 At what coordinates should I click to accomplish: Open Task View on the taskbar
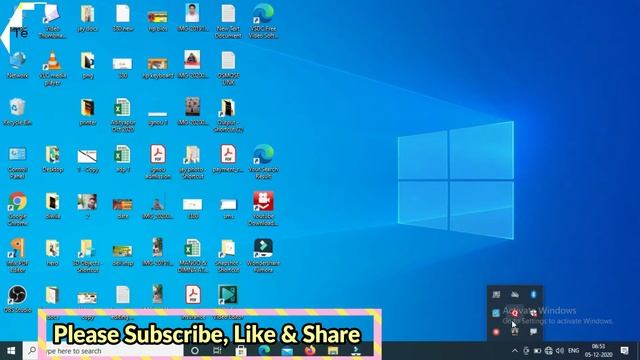click(217, 351)
